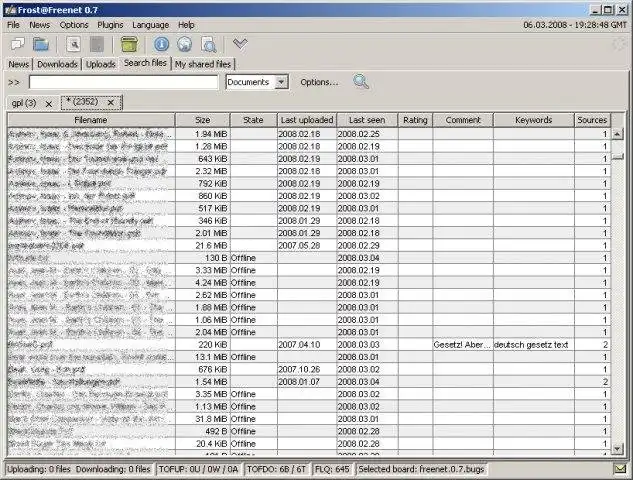Screen dimensions: 633x480
Task: Sort by Keywords column header
Action: (x=534, y=120)
